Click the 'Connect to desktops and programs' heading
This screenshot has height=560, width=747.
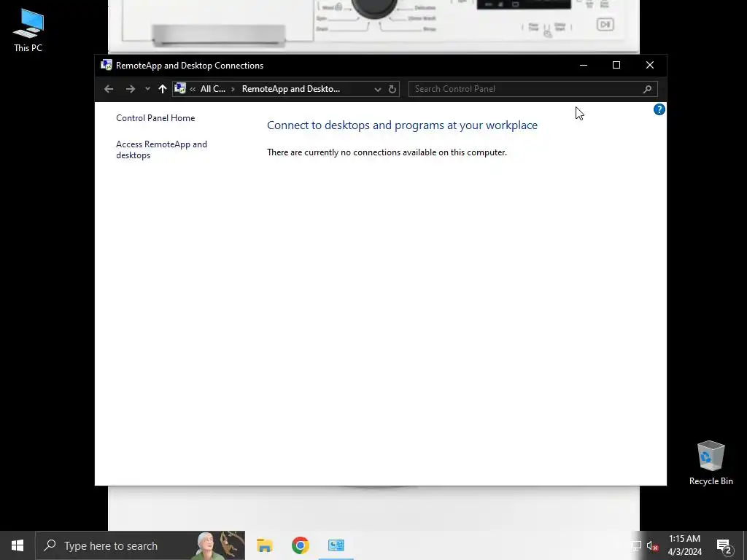pyautogui.click(x=402, y=125)
